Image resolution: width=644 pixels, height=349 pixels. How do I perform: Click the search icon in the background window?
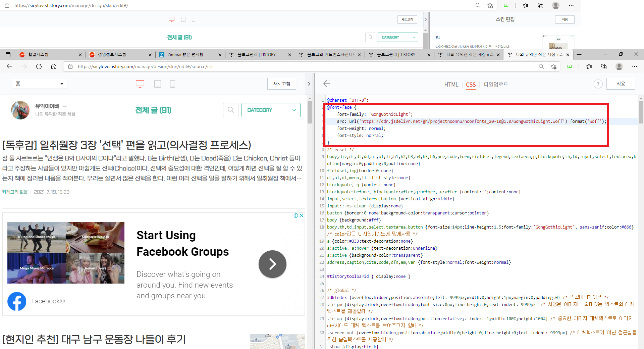point(370,37)
